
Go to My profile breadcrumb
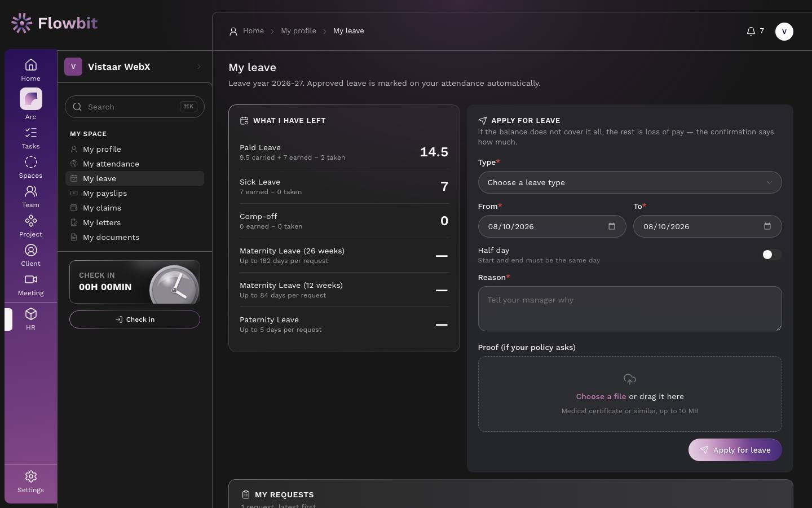[298, 31]
